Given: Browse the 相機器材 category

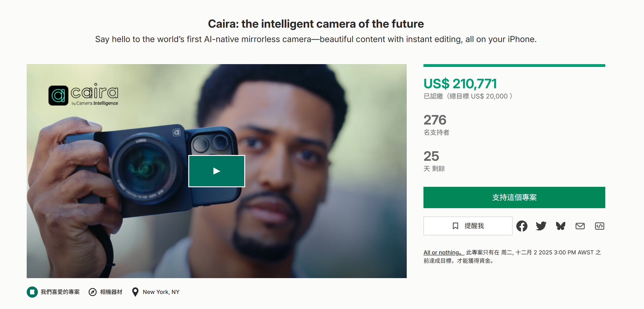Looking at the screenshot, I should [x=111, y=292].
